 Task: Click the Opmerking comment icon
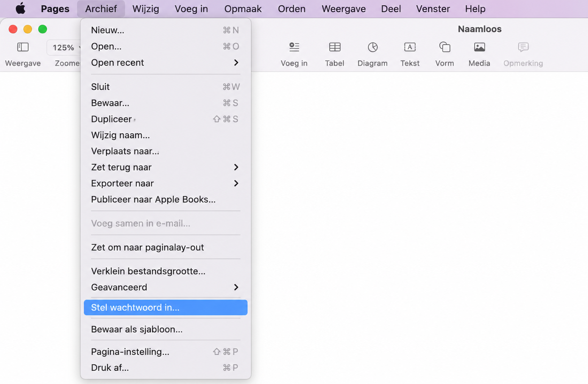(x=523, y=47)
